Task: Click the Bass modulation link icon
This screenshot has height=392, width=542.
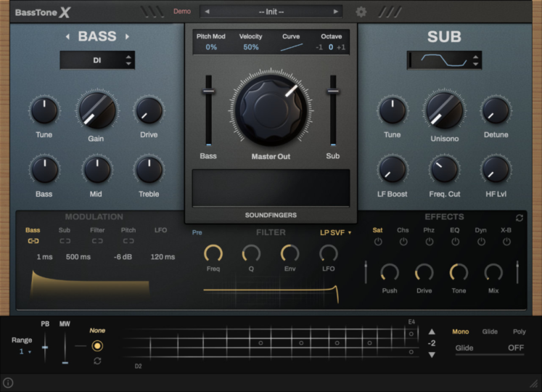Action: pyautogui.click(x=33, y=241)
